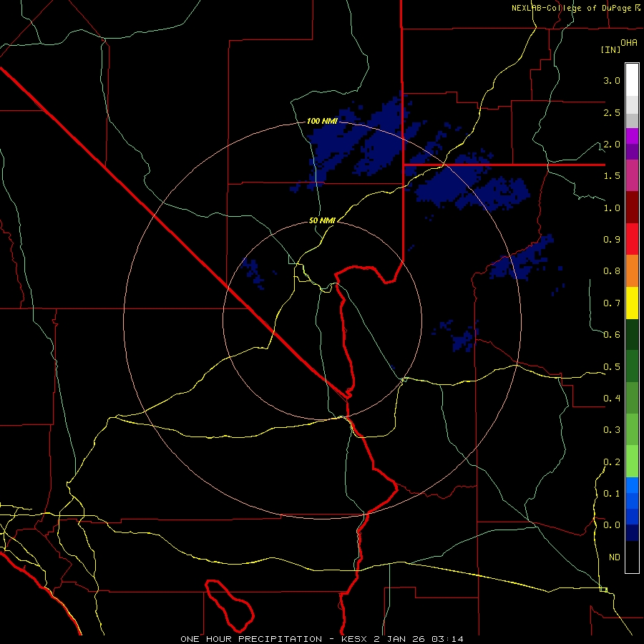
Task: Click the 0.3 legend value
Action: [x=612, y=430]
